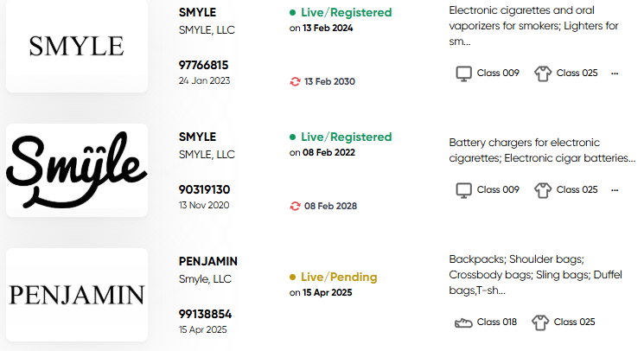
Task: Expand more classes for serial 90319130
Action: (615, 190)
